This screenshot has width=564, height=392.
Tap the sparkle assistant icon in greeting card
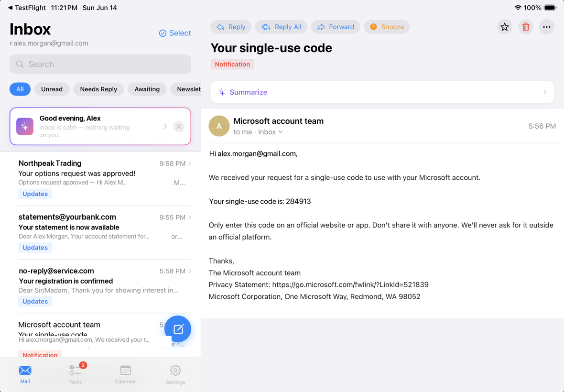tap(25, 127)
